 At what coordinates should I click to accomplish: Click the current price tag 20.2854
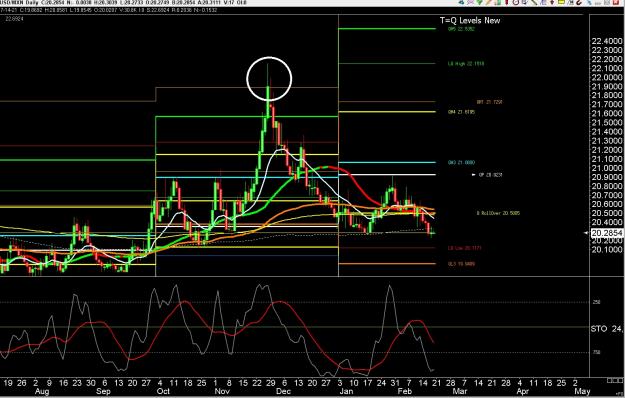point(607,233)
